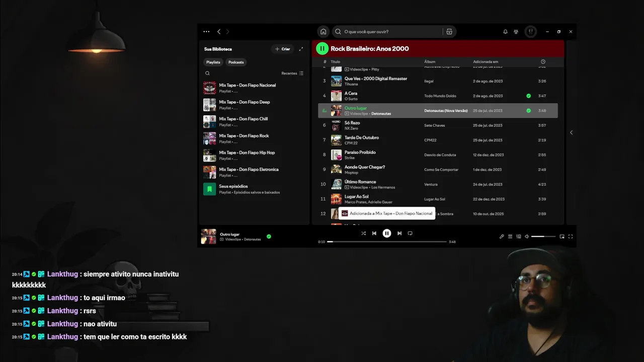Click Outro lugar title in player bar

tap(230, 234)
